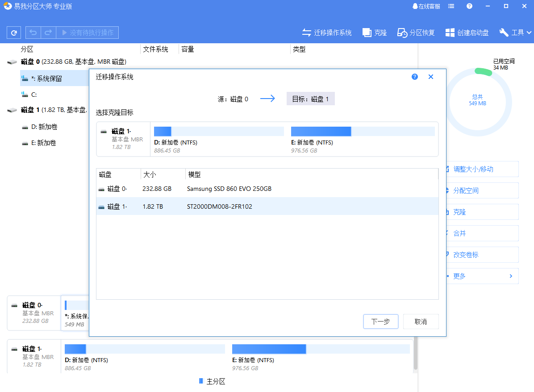Click the 调整大小/移动 action
Screen dimensions: 534x392
[x=483, y=169]
